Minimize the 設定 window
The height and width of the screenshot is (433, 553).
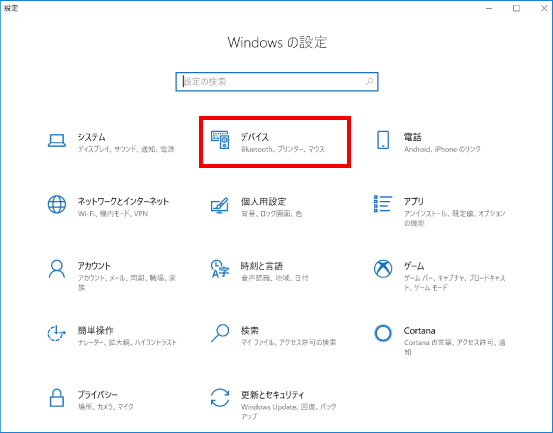click(x=489, y=8)
